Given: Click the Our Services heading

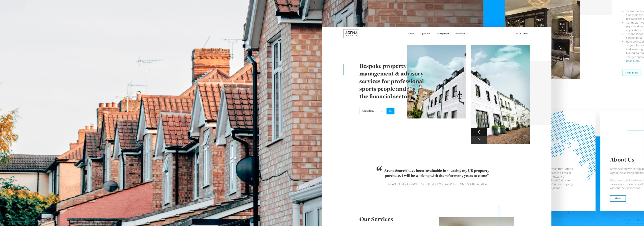Looking at the screenshot, I should tap(376, 219).
